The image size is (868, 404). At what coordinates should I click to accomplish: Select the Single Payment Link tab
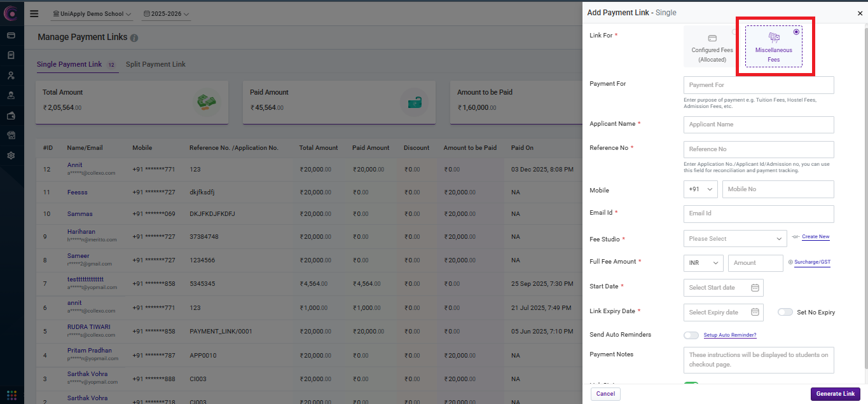(69, 64)
